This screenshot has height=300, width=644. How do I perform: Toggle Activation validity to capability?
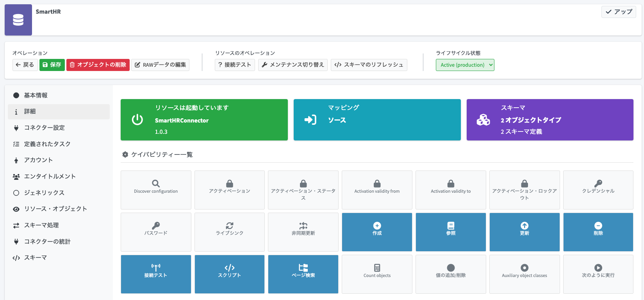pos(451,190)
